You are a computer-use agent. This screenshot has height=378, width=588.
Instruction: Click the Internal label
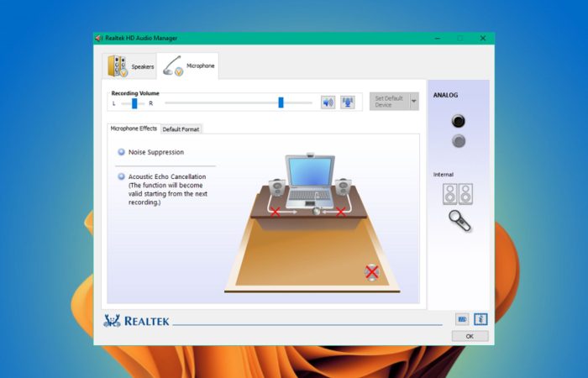tap(444, 175)
